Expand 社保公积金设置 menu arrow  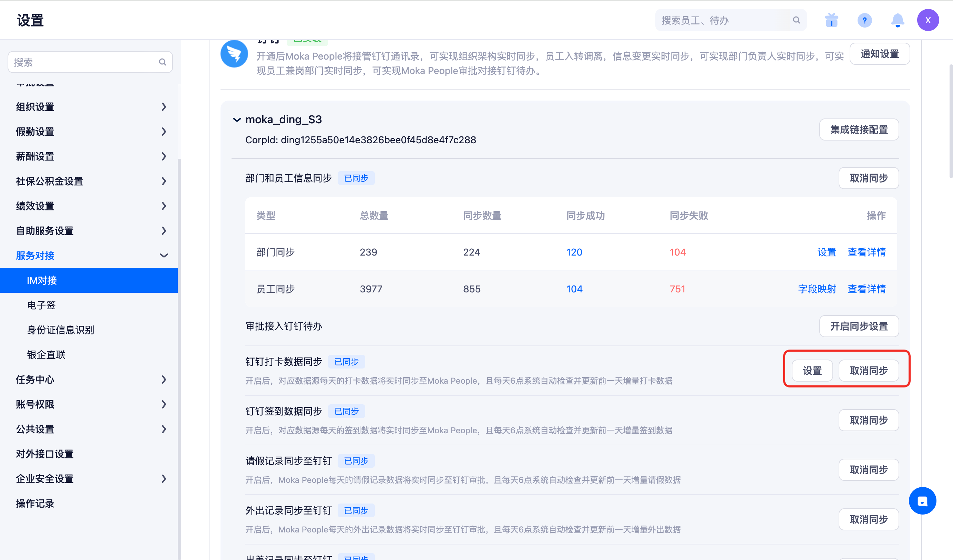[x=164, y=181]
